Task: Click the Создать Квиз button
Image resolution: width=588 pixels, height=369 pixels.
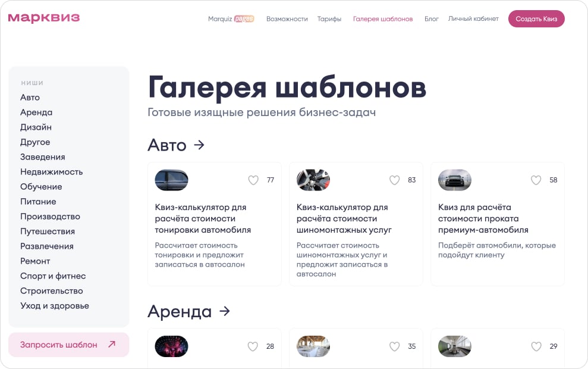Action: click(536, 18)
